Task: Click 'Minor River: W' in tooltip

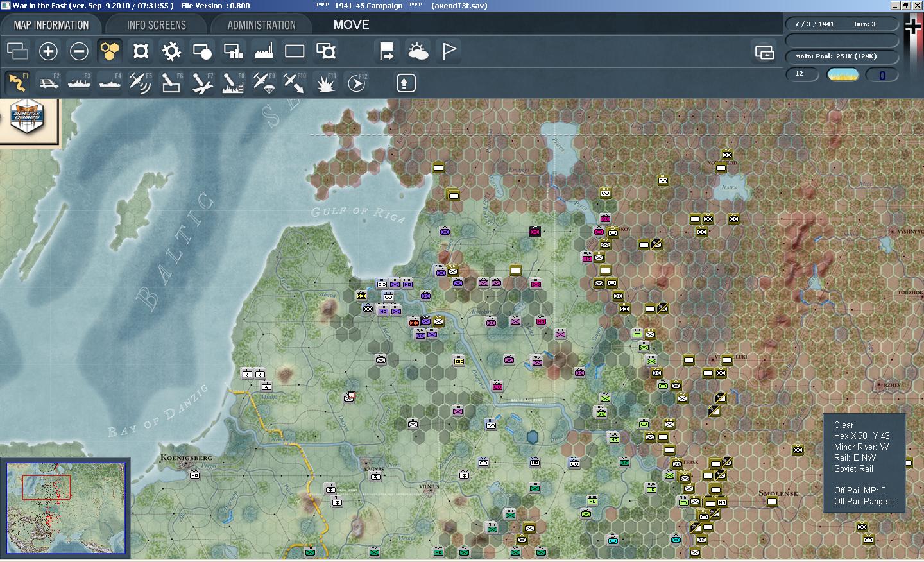Action: 861,447
